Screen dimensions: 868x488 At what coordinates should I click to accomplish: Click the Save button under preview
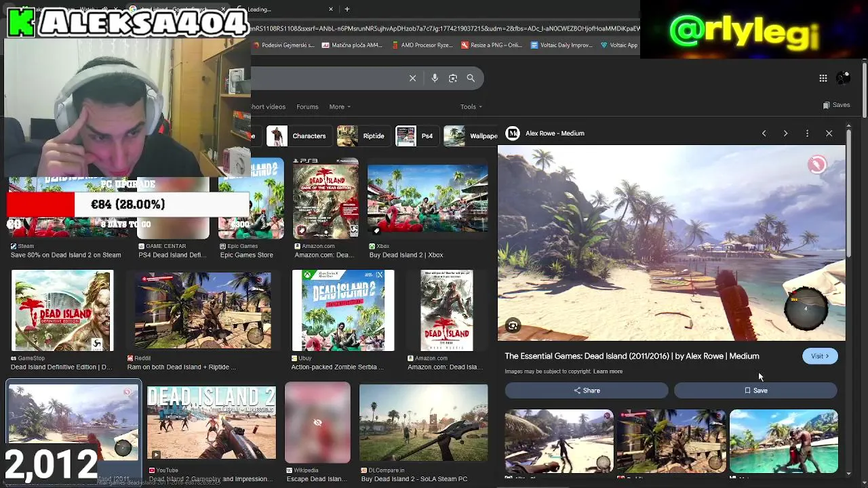click(x=755, y=390)
